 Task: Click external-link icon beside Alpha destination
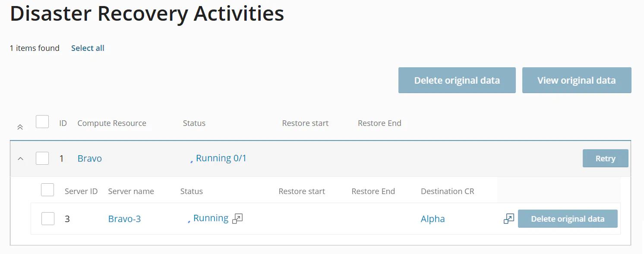click(x=509, y=219)
